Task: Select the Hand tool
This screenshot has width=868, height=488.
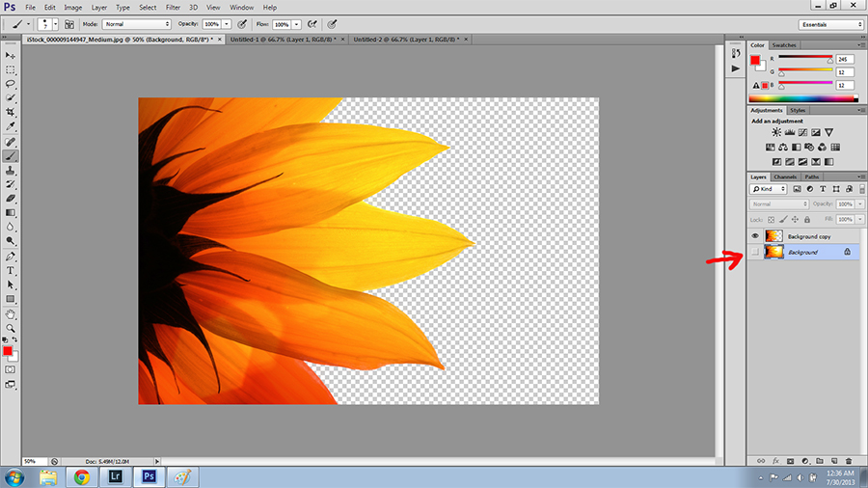Action: [x=11, y=313]
